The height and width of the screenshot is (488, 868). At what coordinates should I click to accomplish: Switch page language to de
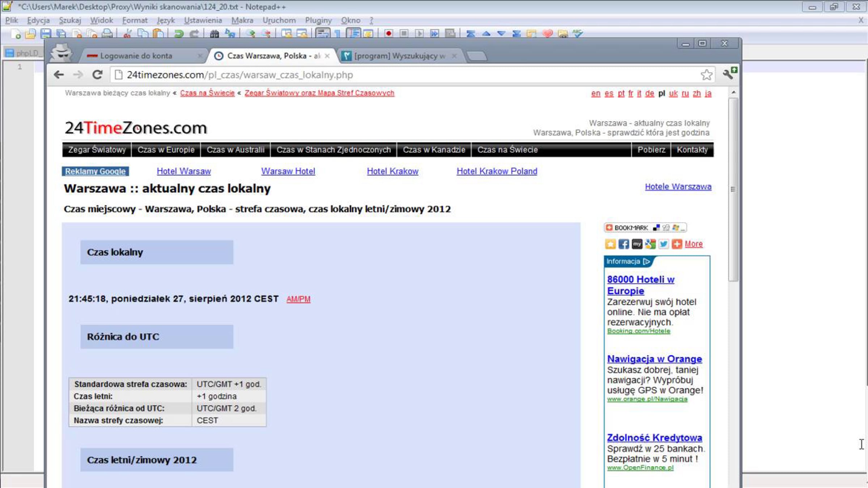[650, 94]
